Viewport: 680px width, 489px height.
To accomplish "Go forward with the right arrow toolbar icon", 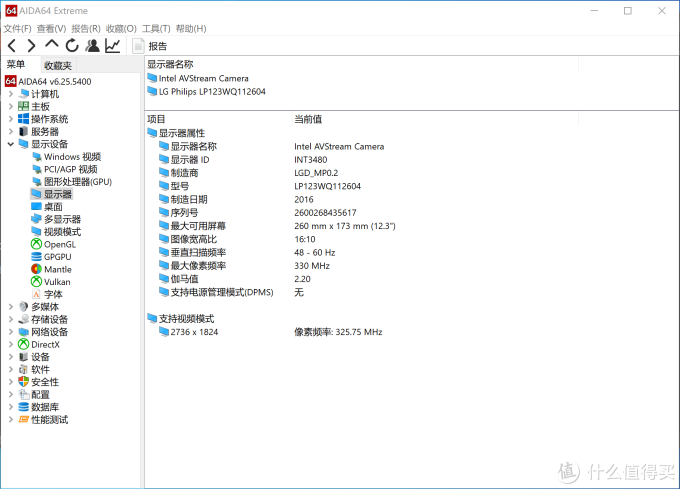I will [31, 46].
